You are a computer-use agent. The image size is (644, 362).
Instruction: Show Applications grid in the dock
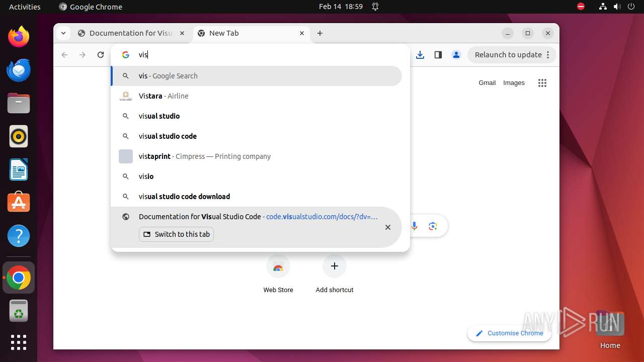click(19, 342)
